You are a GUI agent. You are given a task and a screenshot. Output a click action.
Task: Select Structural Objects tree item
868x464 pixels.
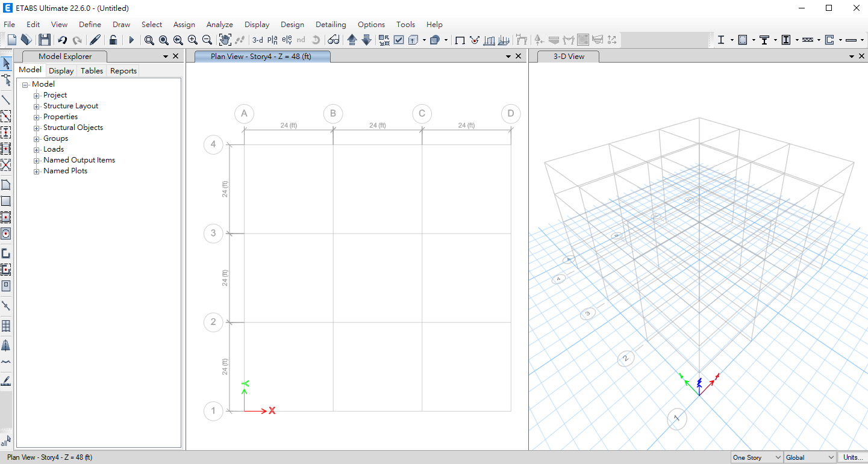pos(73,128)
